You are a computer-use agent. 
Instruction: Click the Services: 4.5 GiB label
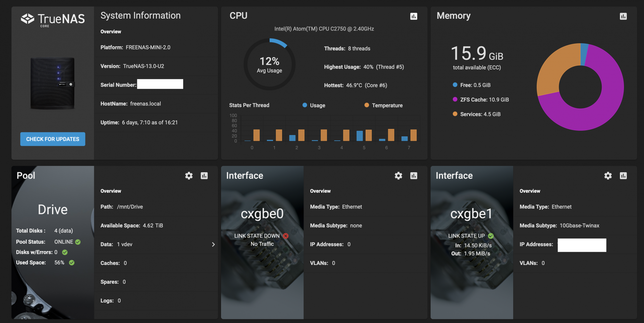[x=480, y=114]
